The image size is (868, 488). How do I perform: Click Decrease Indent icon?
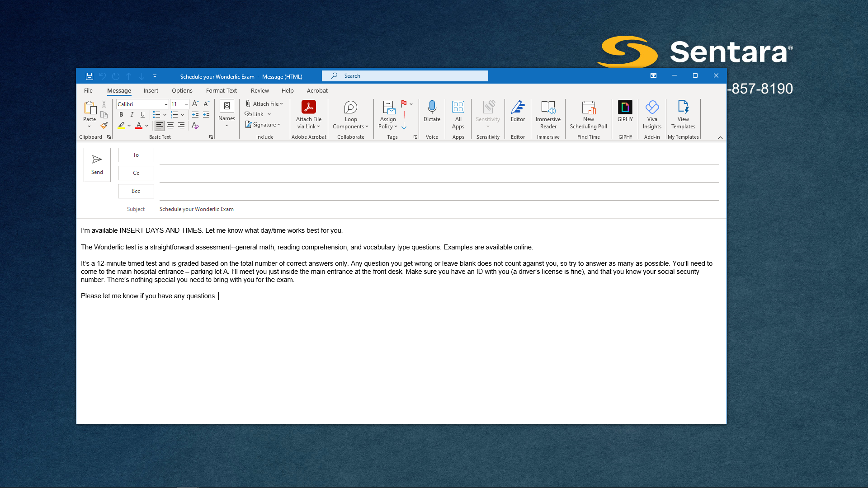tap(195, 115)
